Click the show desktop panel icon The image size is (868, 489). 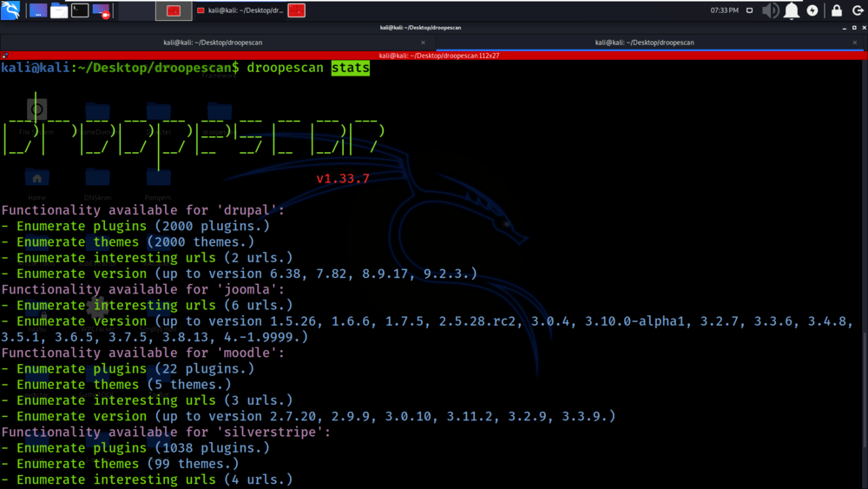37,10
